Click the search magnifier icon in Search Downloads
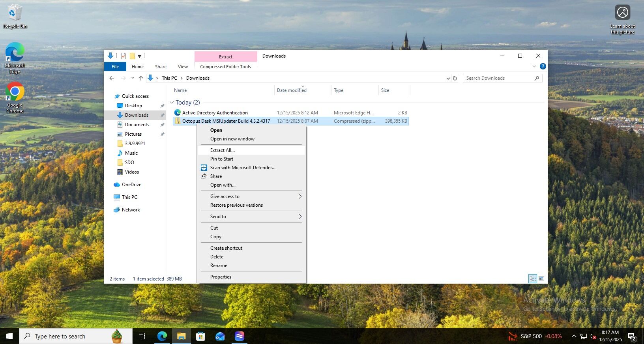This screenshot has width=644, height=344. 537,78
